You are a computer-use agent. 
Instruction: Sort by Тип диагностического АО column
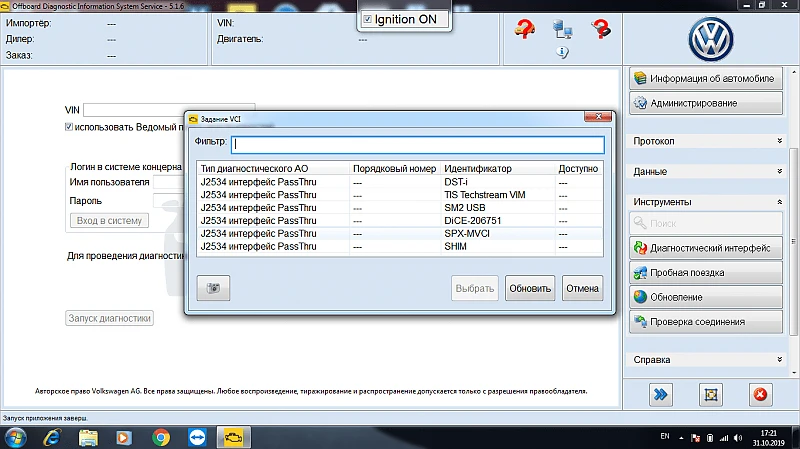pos(273,168)
